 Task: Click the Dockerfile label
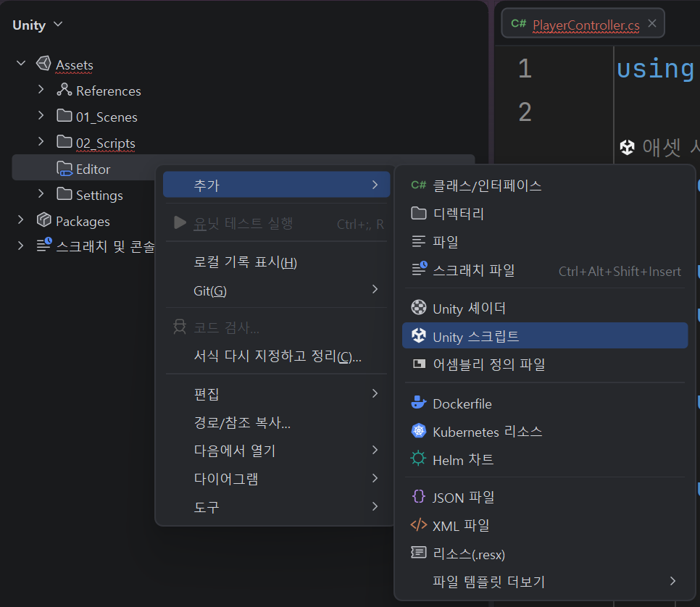pyautogui.click(x=462, y=404)
